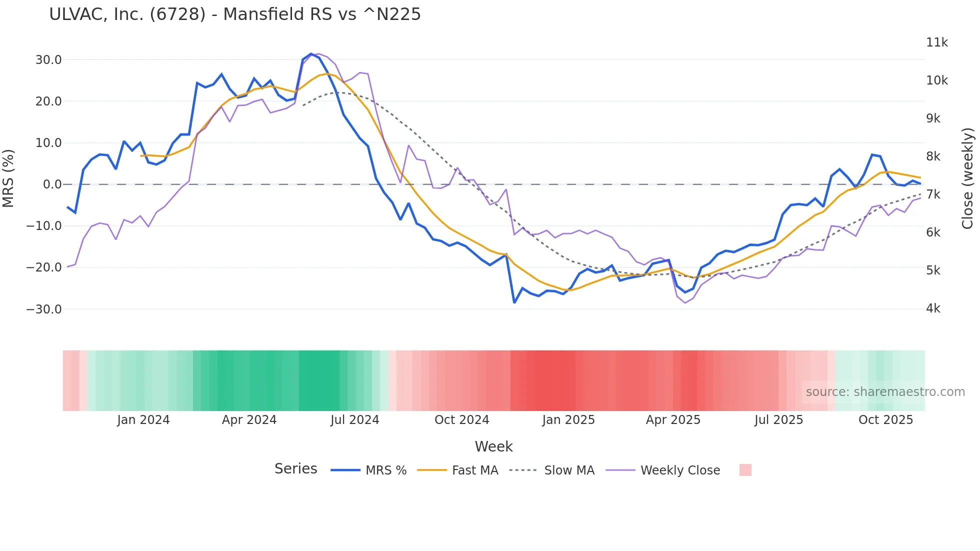The height and width of the screenshot is (551, 980).
Task: Click the 8k tick on Close axis
Action: tap(933, 156)
